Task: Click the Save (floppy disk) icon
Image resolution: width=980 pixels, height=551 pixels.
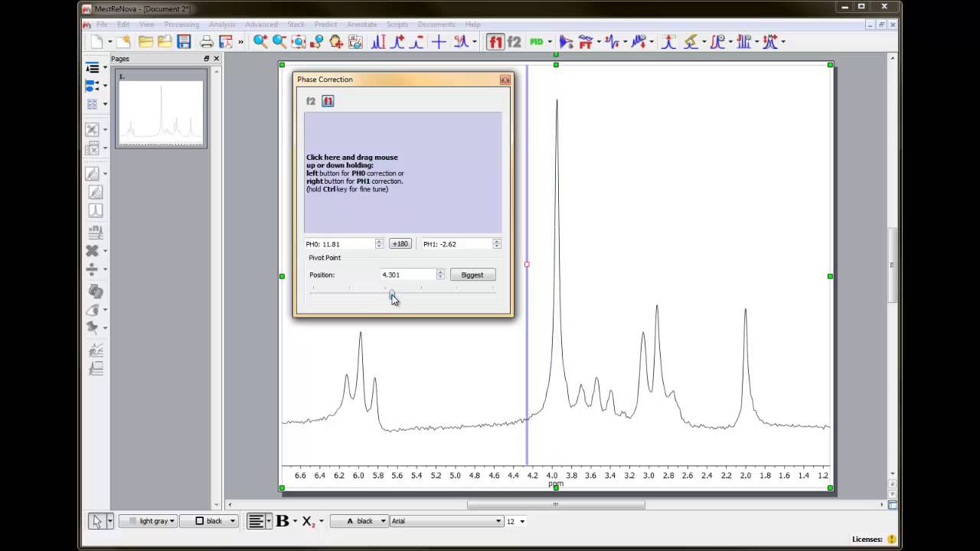Action: tap(184, 41)
